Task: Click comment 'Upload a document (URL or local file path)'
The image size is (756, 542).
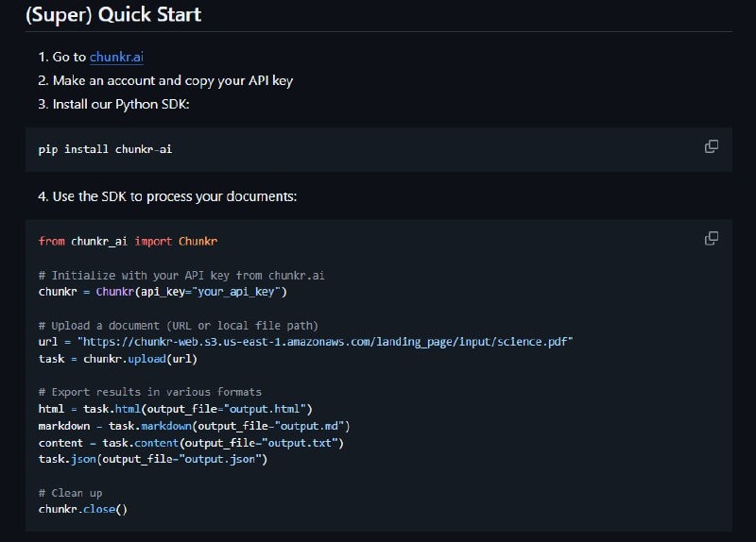Action: (x=179, y=326)
